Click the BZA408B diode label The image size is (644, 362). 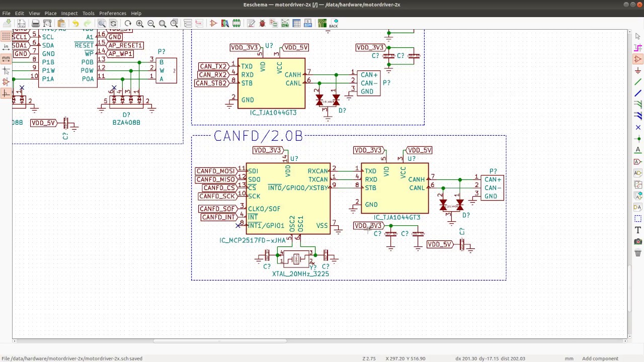126,123
